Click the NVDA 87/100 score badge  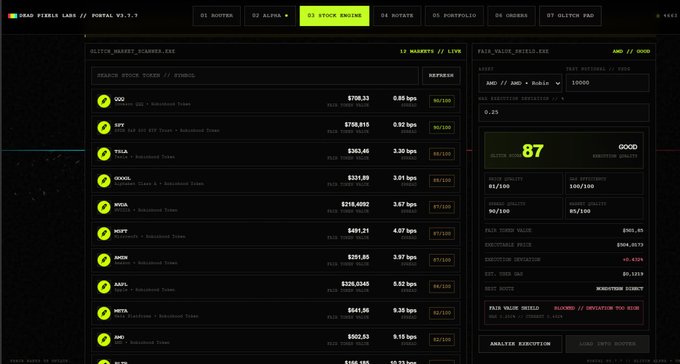(442, 207)
